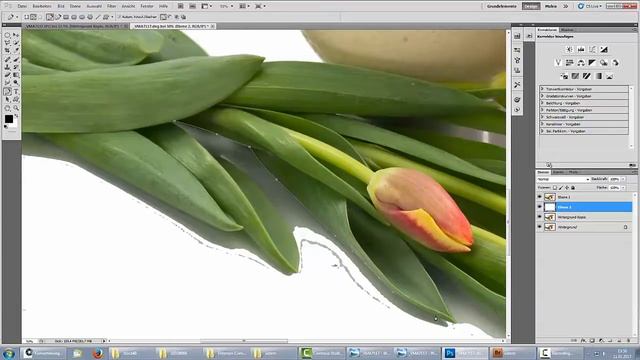Select the Crop tool
Image resolution: width=640 pixels, height=360 pixels.
[x=7, y=51]
